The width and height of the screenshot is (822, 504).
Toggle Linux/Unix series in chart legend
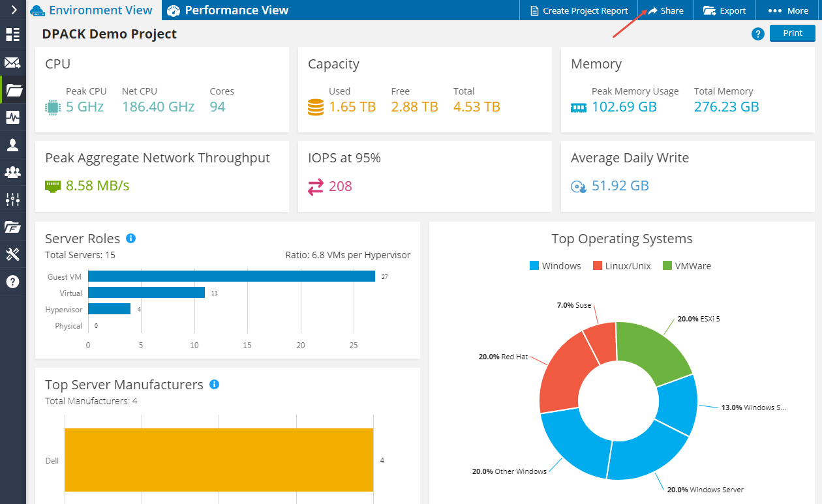(622, 266)
